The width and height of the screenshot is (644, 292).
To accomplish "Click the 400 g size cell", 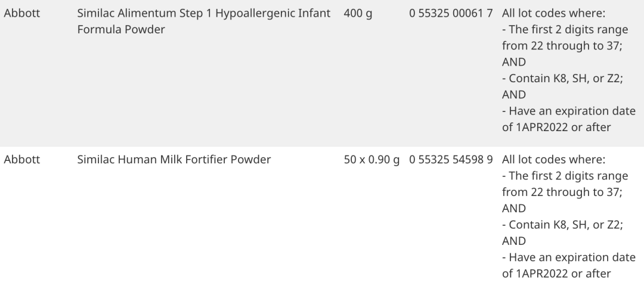I will pos(358,14).
